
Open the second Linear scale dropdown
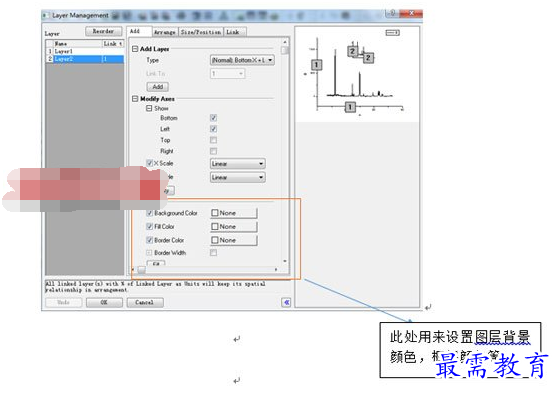pyautogui.click(x=238, y=177)
